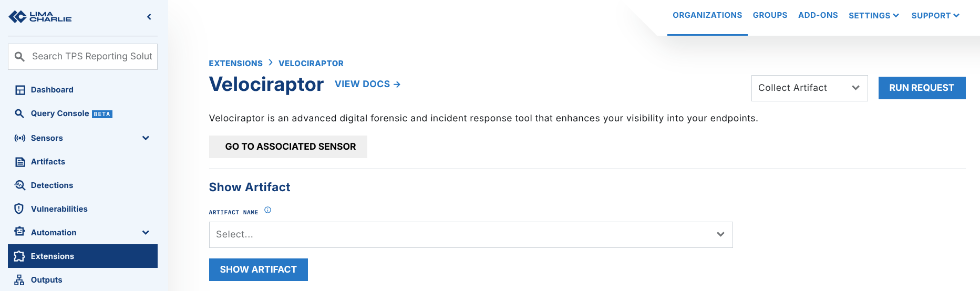The height and width of the screenshot is (291, 980).
Task: Expand the Automation submenu chevron
Action: click(x=146, y=233)
